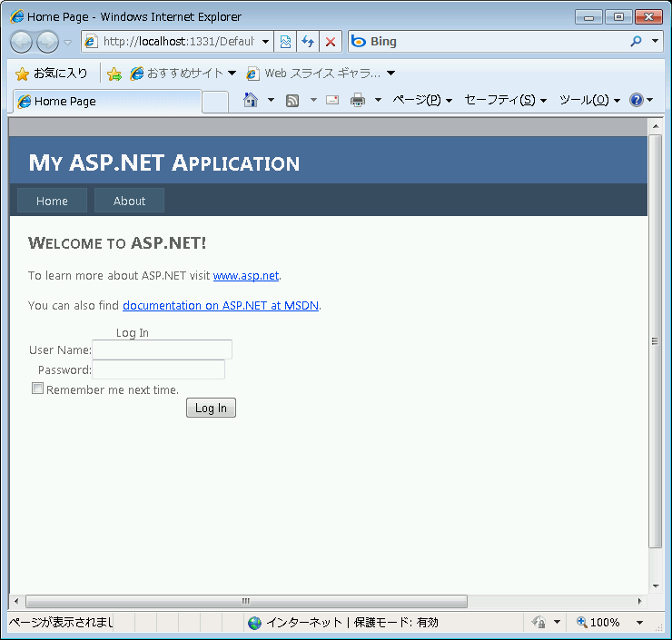Focus the User Name text field
This screenshot has height=640, width=672.
(162, 350)
